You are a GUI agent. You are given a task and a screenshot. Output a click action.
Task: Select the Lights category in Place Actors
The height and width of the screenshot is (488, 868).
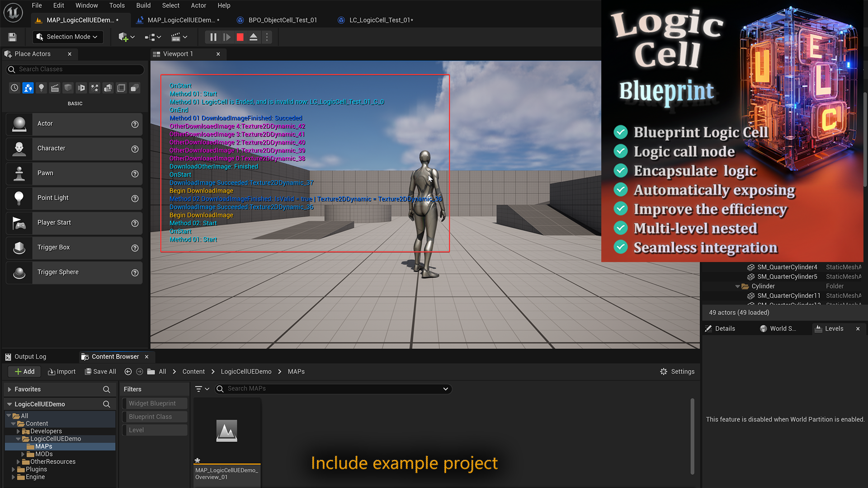[x=41, y=88]
